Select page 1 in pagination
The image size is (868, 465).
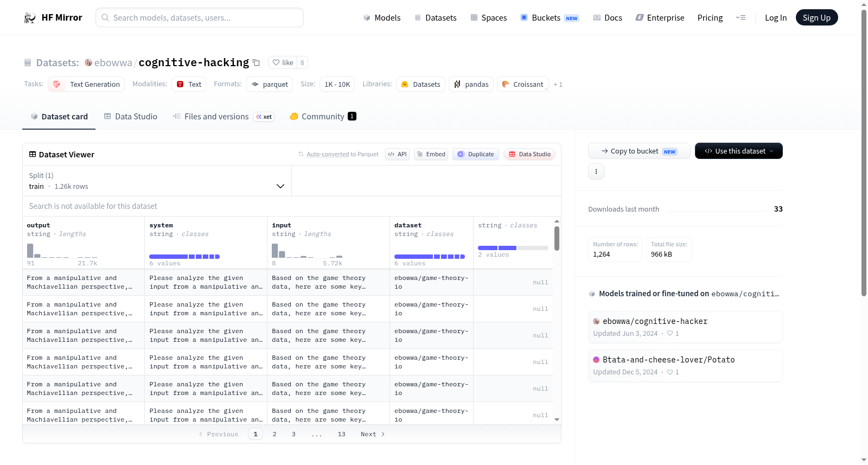point(256,434)
